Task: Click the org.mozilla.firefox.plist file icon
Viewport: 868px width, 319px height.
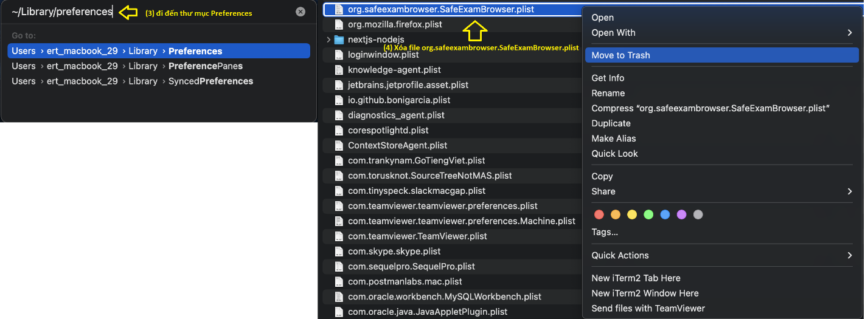Action: tap(339, 25)
